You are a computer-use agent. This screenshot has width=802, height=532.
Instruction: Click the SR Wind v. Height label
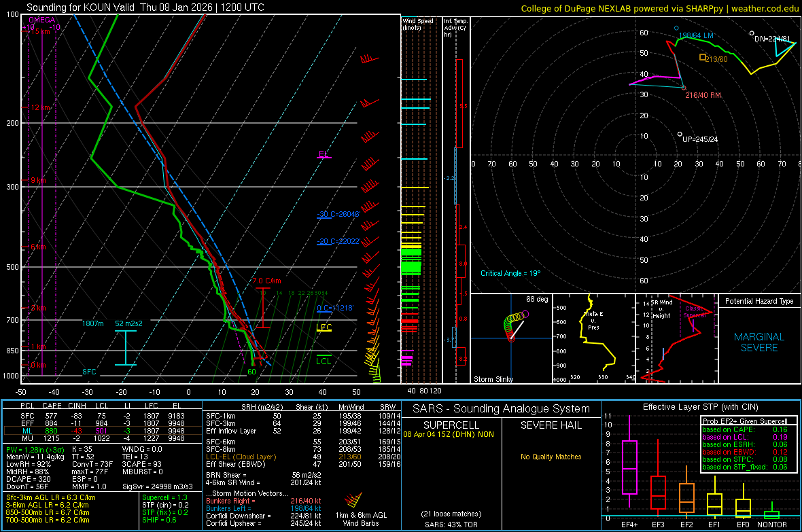(661, 309)
